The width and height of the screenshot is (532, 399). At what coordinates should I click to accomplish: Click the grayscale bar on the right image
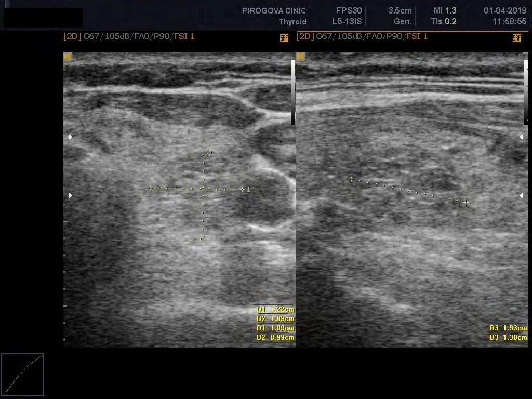point(526,92)
